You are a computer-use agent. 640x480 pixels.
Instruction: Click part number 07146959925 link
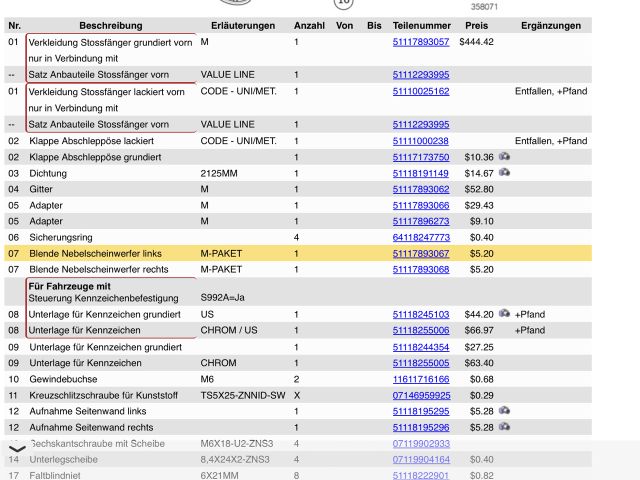421,395
